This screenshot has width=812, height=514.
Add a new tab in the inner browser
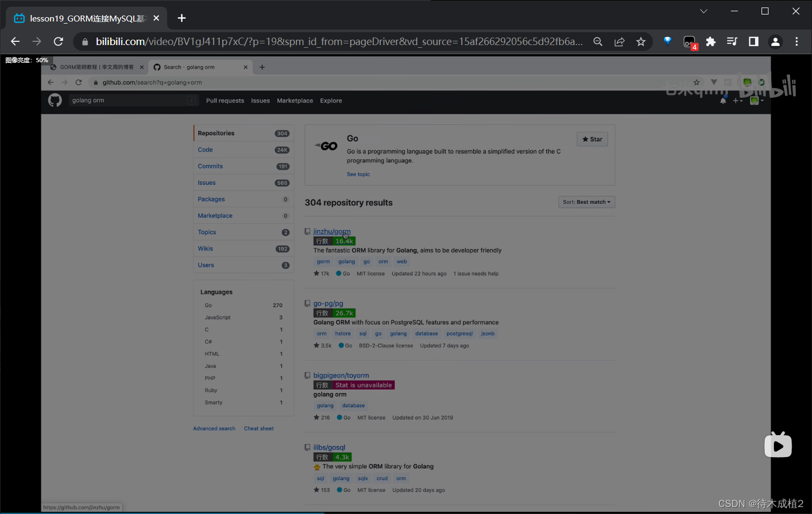(x=262, y=67)
